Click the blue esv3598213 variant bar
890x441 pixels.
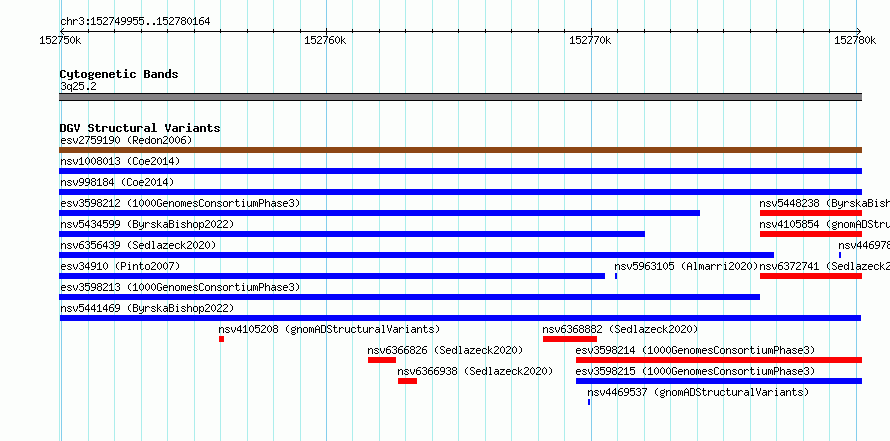coord(409,297)
